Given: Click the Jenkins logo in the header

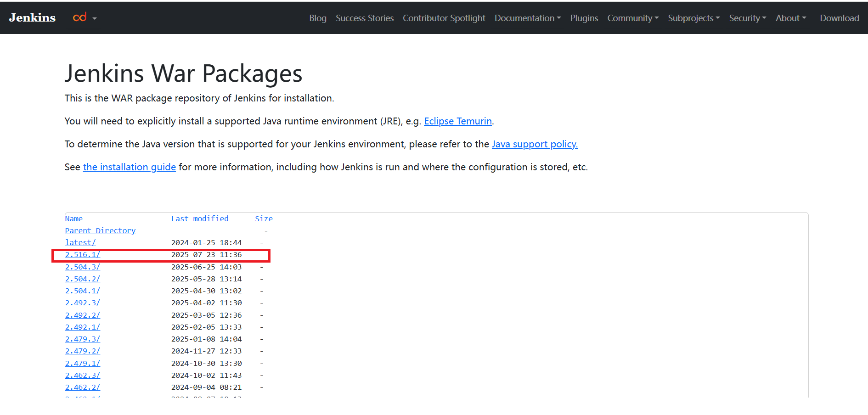Looking at the screenshot, I should 32,18.
